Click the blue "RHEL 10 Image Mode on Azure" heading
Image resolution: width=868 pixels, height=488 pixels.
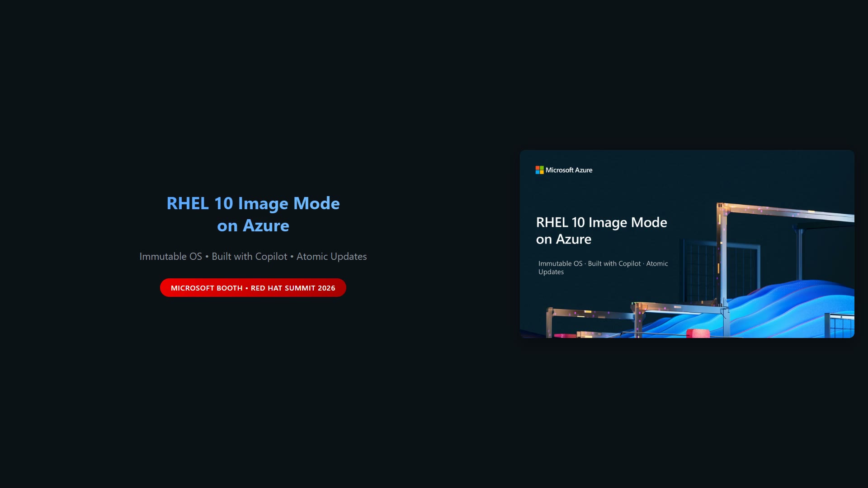(253, 214)
